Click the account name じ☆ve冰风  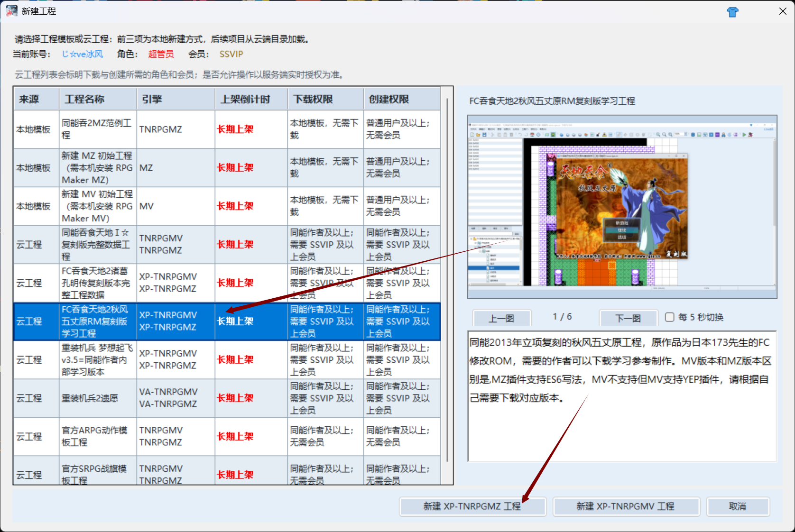83,54
